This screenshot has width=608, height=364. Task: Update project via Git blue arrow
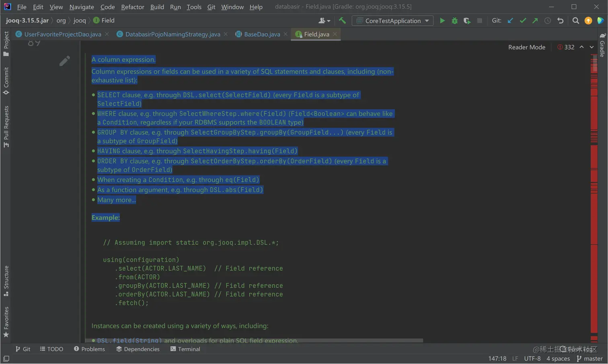[510, 20]
